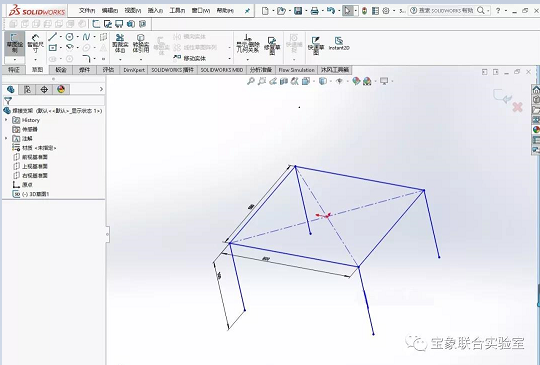Expand the History tree node
540x365 pixels.
pyautogui.click(x=6, y=120)
